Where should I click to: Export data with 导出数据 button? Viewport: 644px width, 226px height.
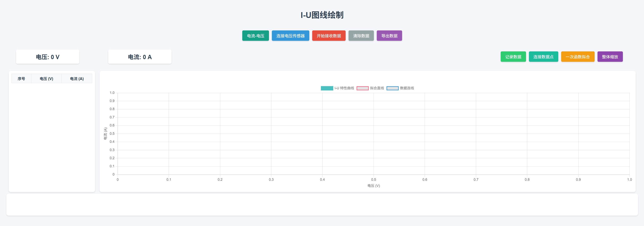pyautogui.click(x=389, y=36)
